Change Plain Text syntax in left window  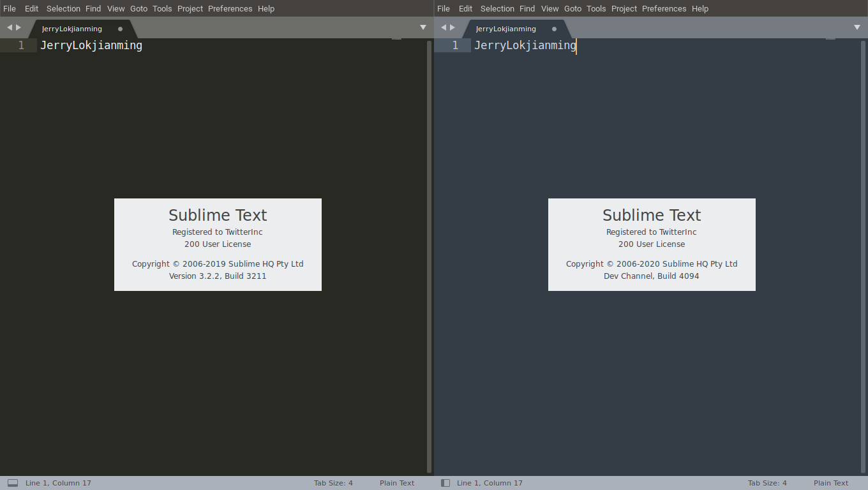[x=397, y=483]
